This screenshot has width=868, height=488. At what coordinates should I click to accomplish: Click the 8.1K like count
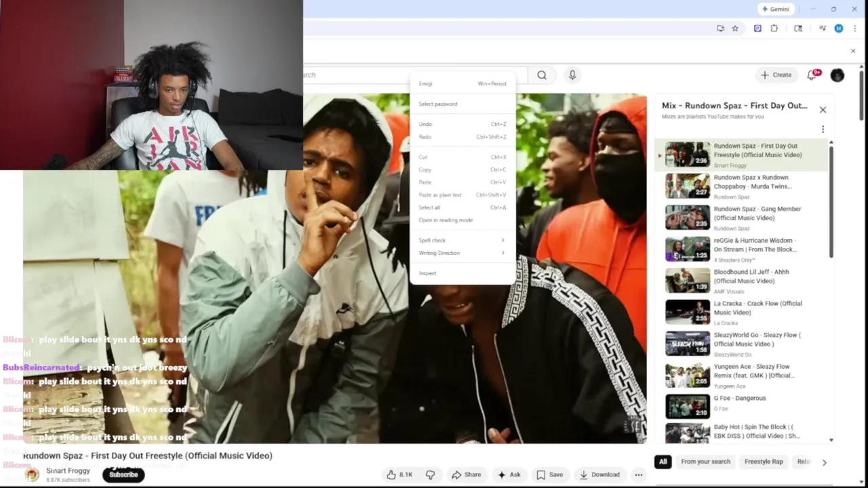[x=406, y=474]
